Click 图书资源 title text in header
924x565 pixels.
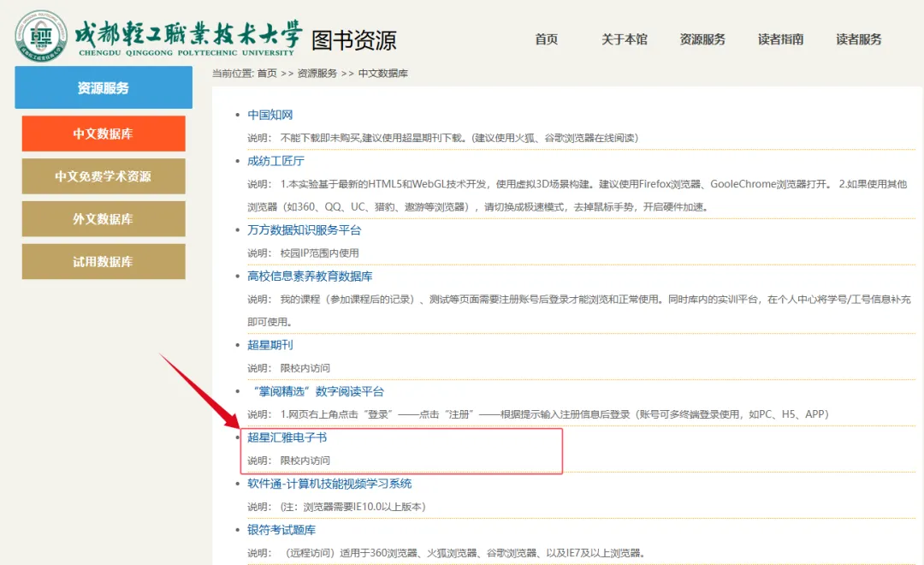pyautogui.click(x=353, y=40)
